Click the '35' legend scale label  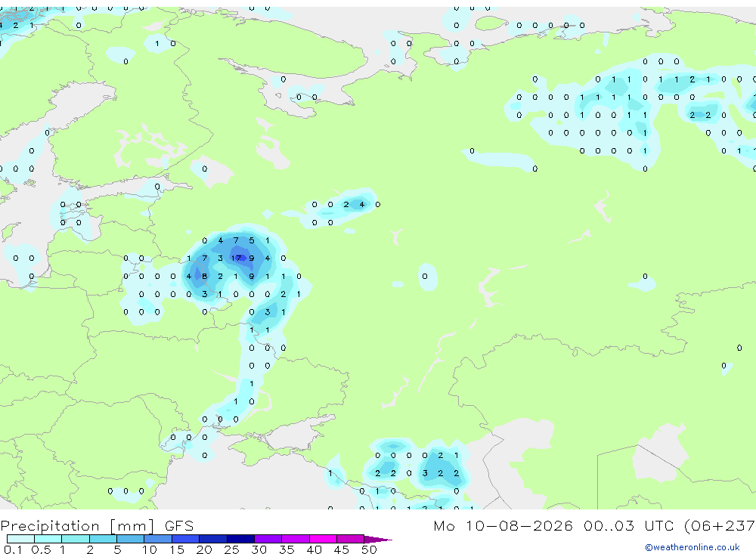287,549
